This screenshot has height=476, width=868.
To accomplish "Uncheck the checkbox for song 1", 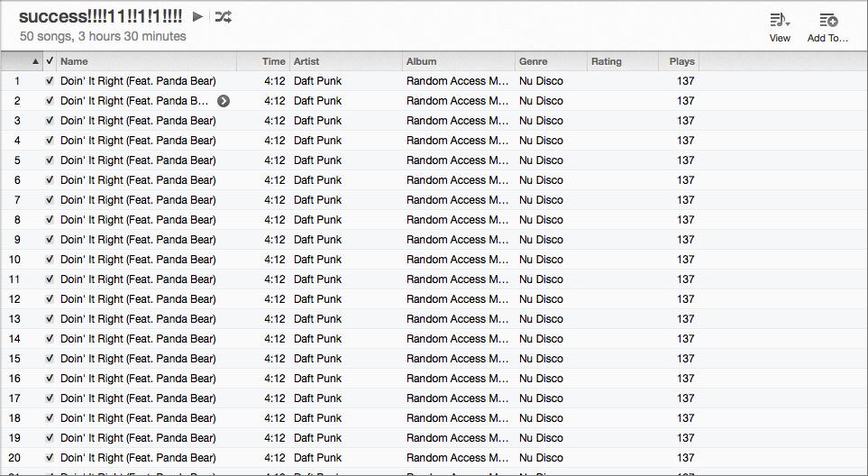I will click(x=50, y=81).
